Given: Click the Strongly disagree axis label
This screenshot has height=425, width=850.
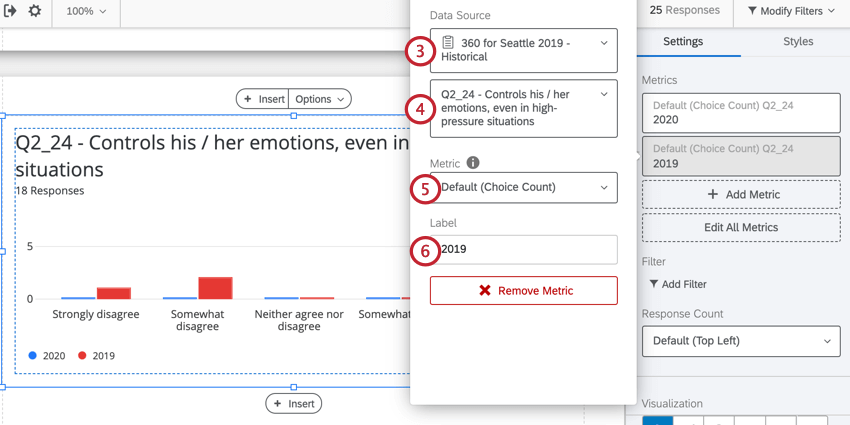Looking at the screenshot, I should point(95,314).
